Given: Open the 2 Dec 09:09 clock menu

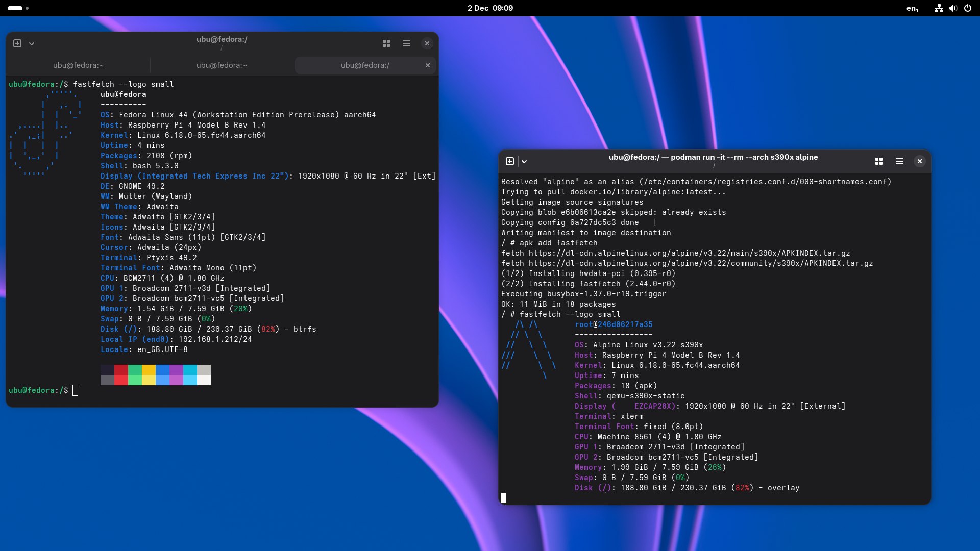Looking at the screenshot, I should click(490, 8).
